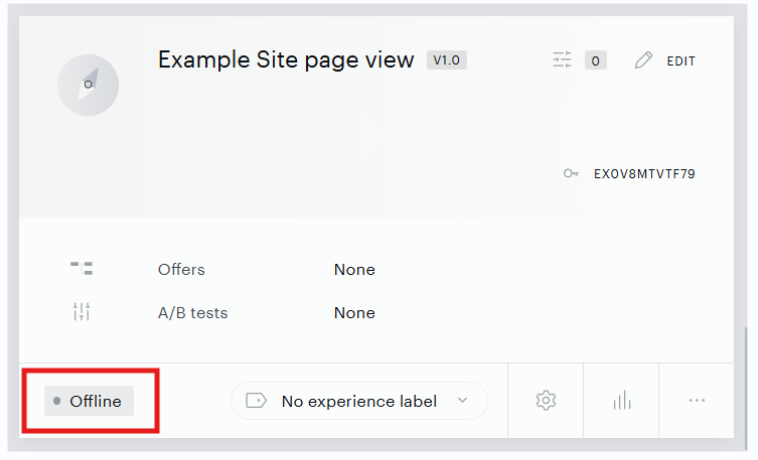Open the No experience label dropdown

tap(359, 401)
